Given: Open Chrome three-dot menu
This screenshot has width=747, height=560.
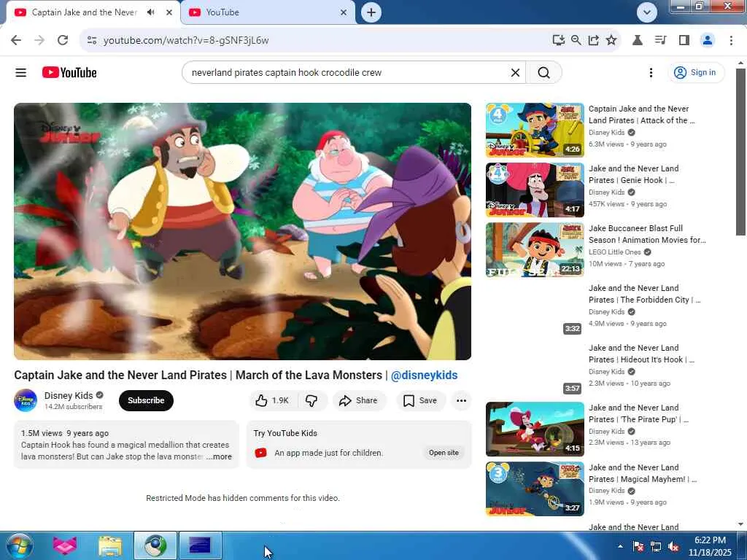Looking at the screenshot, I should coord(731,40).
